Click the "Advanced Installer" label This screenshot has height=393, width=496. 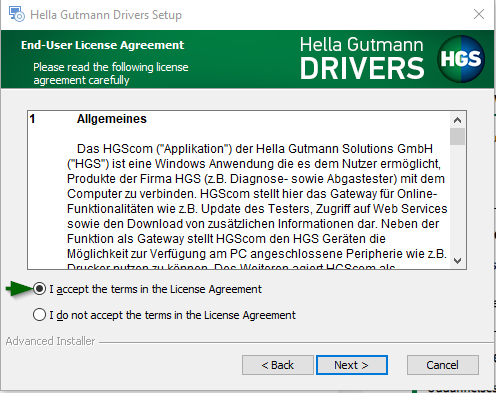point(50,341)
